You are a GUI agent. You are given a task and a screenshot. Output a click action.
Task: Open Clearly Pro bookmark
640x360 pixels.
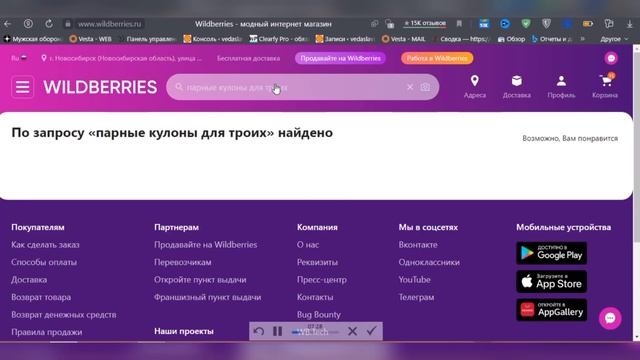click(x=279, y=39)
